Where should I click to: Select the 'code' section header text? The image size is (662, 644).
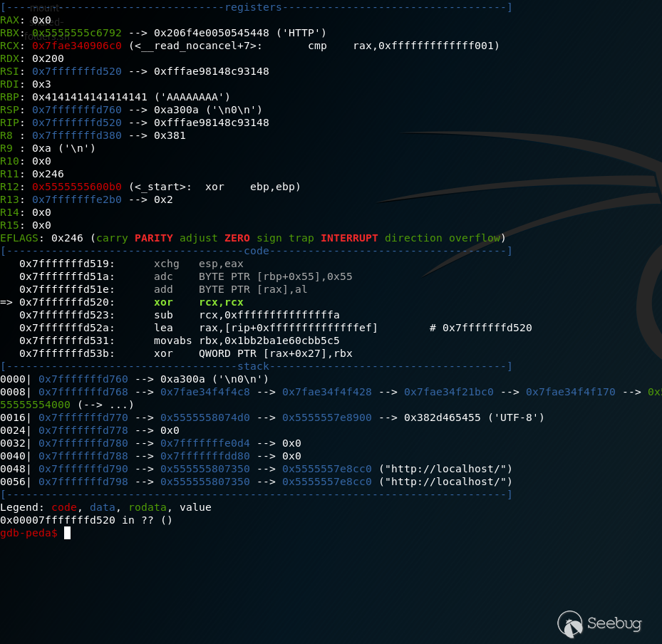[257, 251]
